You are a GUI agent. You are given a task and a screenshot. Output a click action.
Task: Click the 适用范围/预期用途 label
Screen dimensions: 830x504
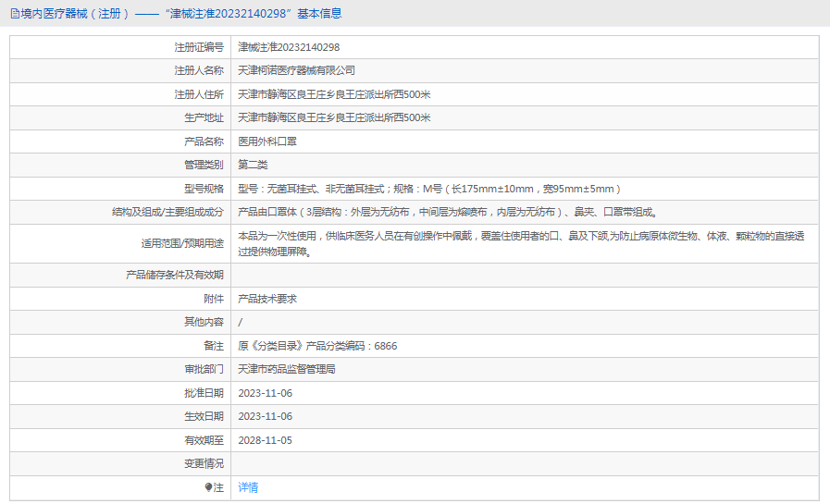click(182, 244)
